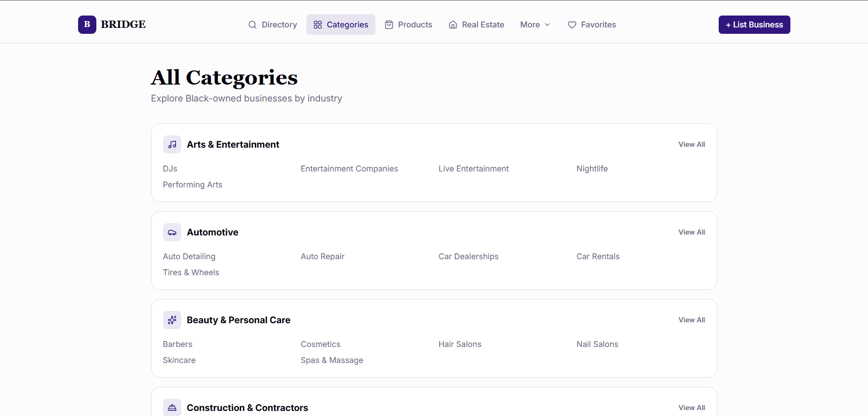Image resolution: width=868 pixels, height=416 pixels.
Task: Open the Automotive category heading
Action: (x=212, y=232)
